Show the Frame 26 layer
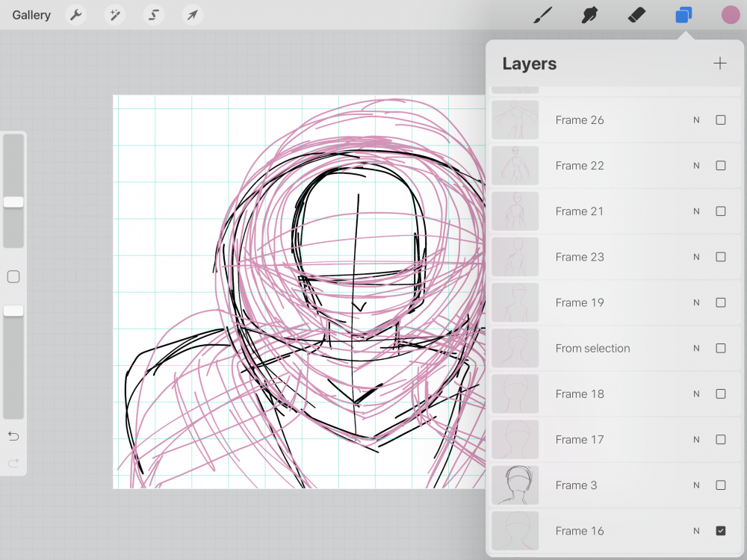Screen dimensions: 747x560 coord(720,120)
